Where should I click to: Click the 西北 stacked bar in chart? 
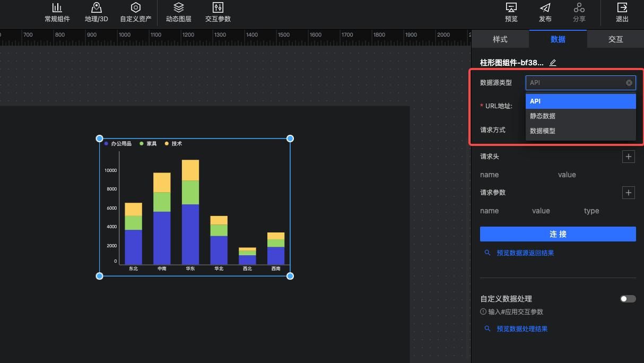click(247, 256)
